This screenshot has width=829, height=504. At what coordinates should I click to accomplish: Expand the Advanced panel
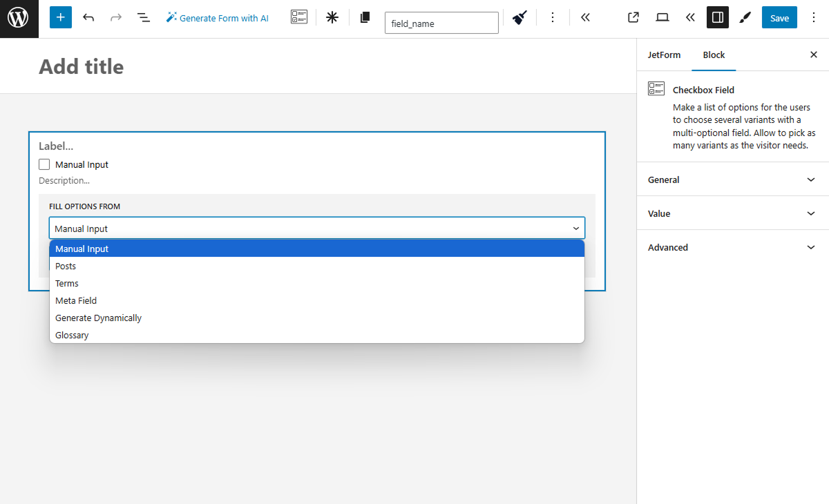coord(732,247)
